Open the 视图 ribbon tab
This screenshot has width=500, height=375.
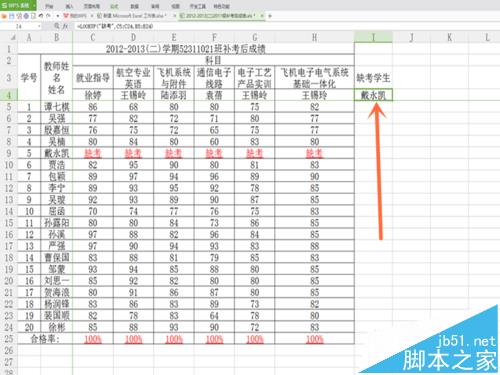click(175, 6)
